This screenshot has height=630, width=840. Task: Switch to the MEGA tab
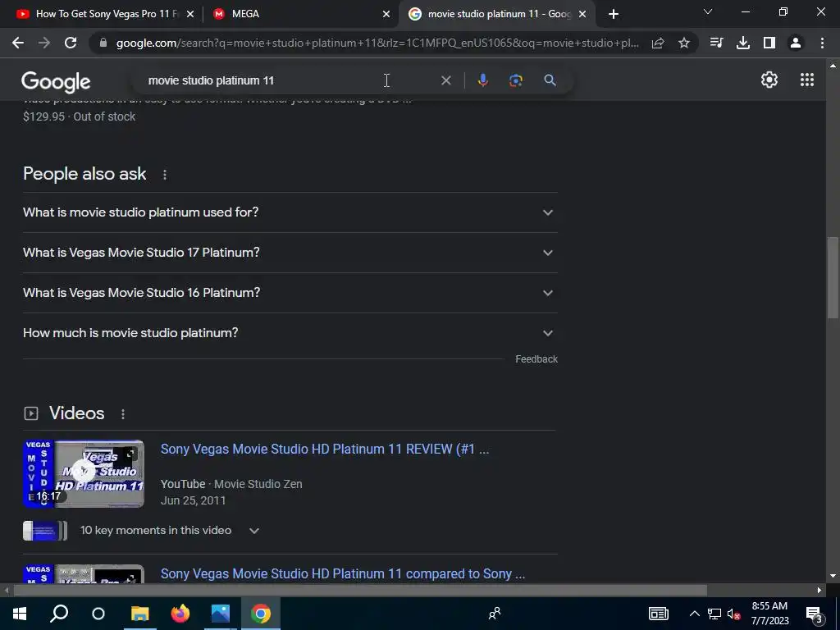300,14
